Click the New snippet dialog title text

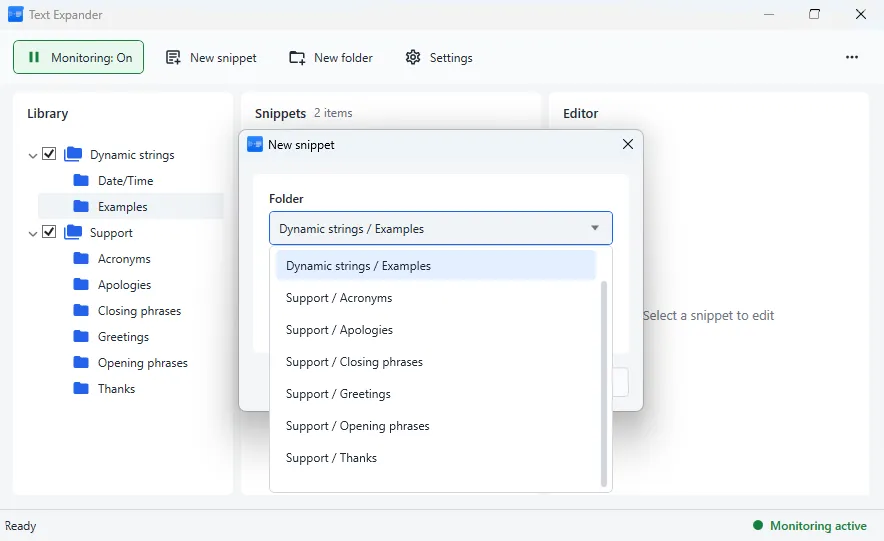point(301,145)
